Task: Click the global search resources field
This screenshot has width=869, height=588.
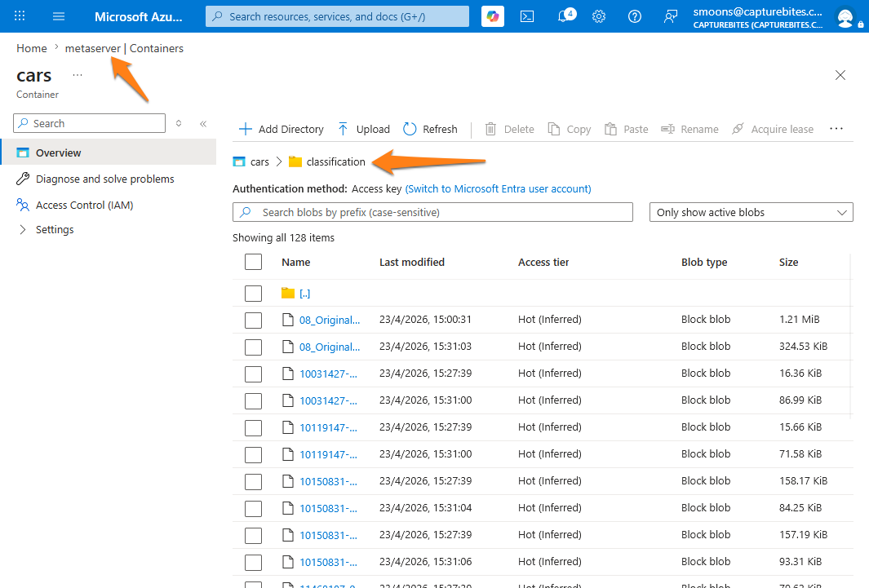Action: (x=337, y=16)
